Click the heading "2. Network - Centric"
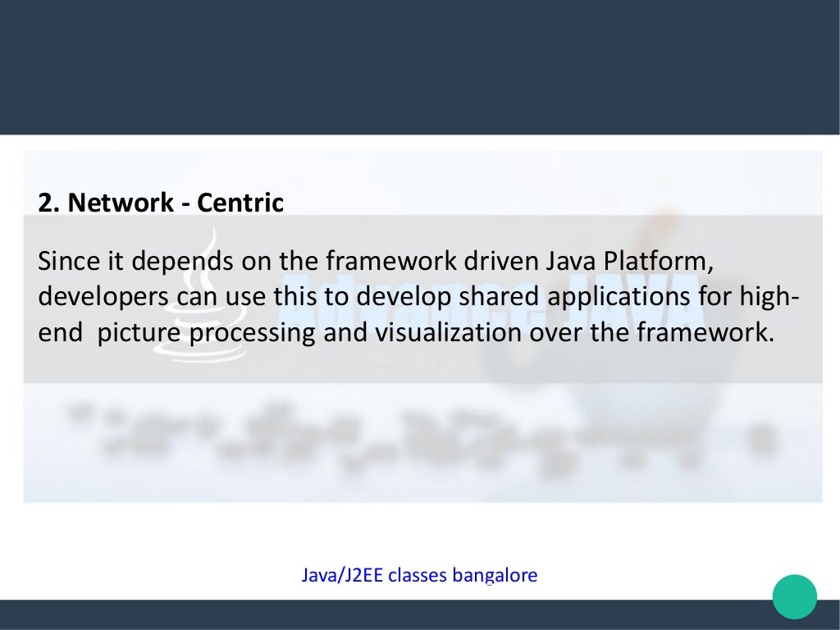Image resolution: width=840 pixels, height=630 pixels. point(161,203)
